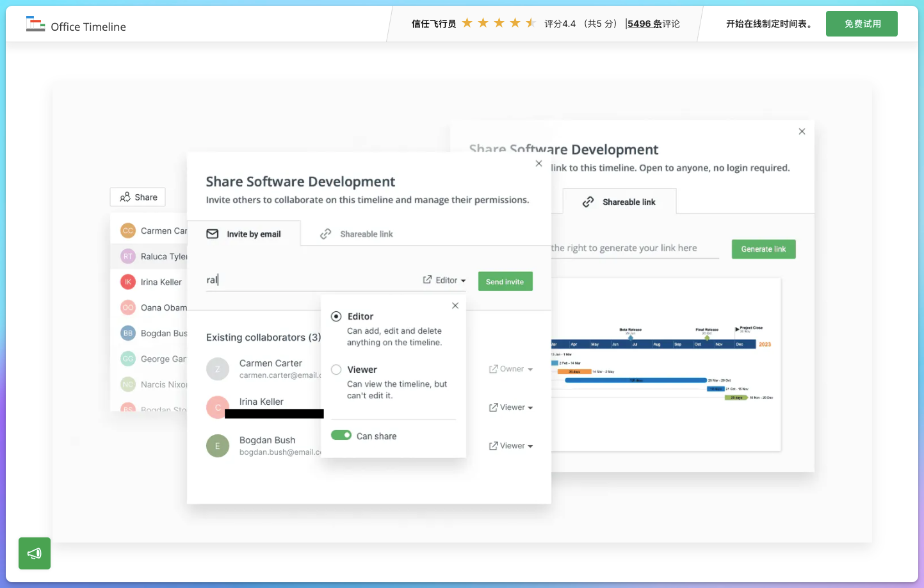The width and height of the screenshot is (924, 588).
Task: Click the Office Timeline logo icon
Action: pyautogui.click(x=35, y=24)
